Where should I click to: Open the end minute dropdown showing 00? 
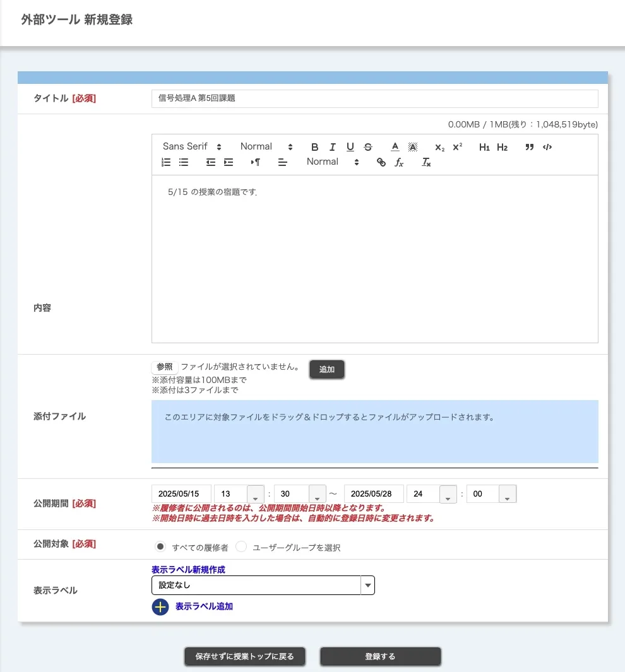pos(508,494)
